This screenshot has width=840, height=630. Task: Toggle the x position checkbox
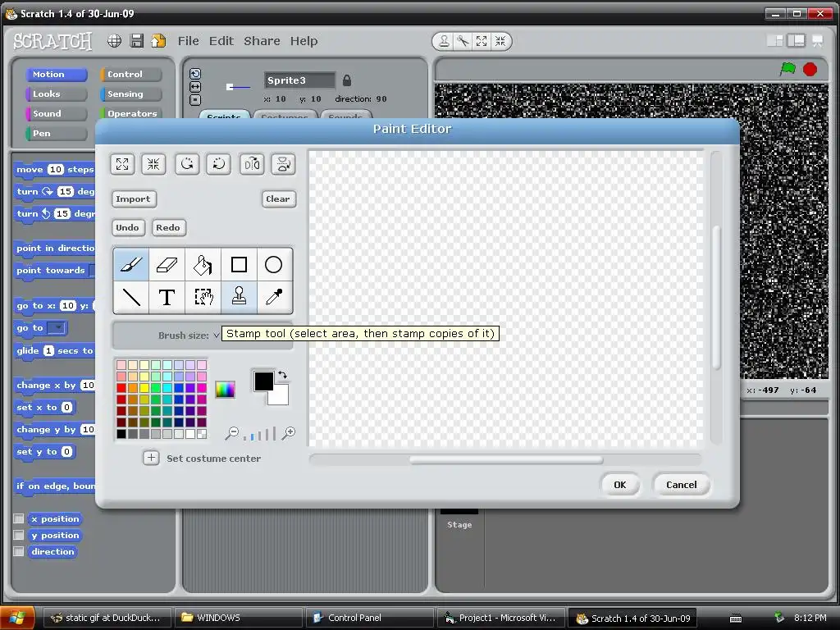[19, 518]
